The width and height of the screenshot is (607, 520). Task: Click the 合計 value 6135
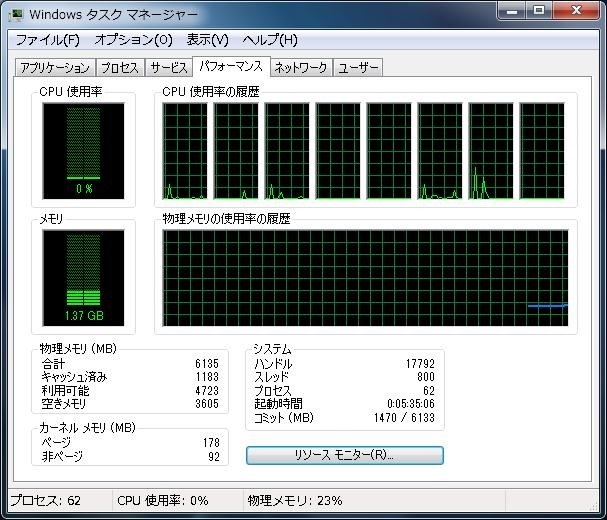pos(207,364)
